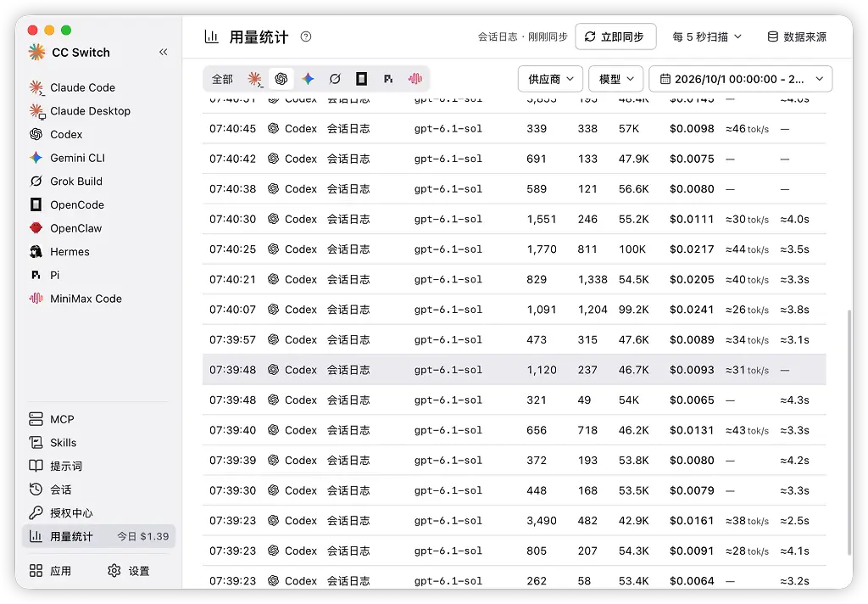Click the row timestamped 07:39:40

[x=515, y=430]
